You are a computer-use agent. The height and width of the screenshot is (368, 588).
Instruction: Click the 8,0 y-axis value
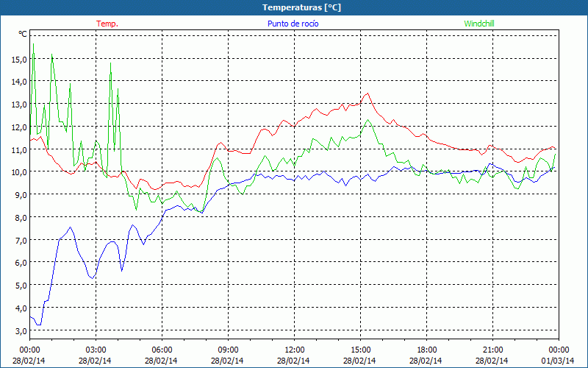(21, 218)
